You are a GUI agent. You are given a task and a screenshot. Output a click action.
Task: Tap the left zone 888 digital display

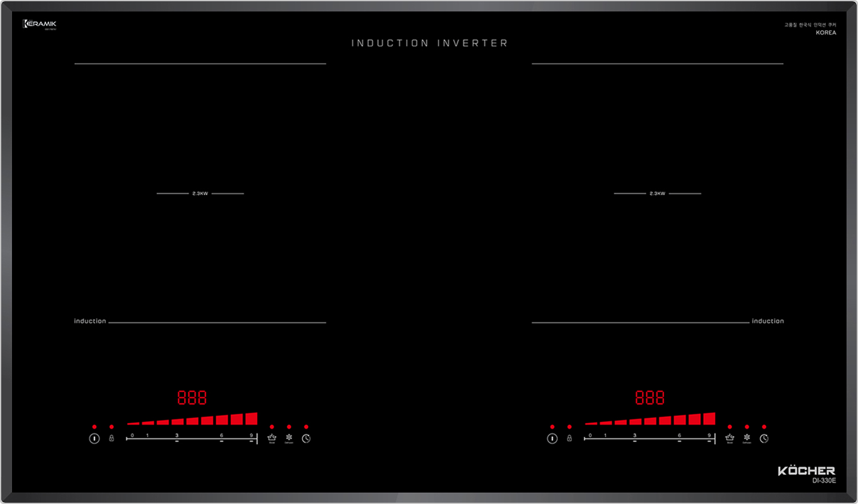tap(192, 398)
